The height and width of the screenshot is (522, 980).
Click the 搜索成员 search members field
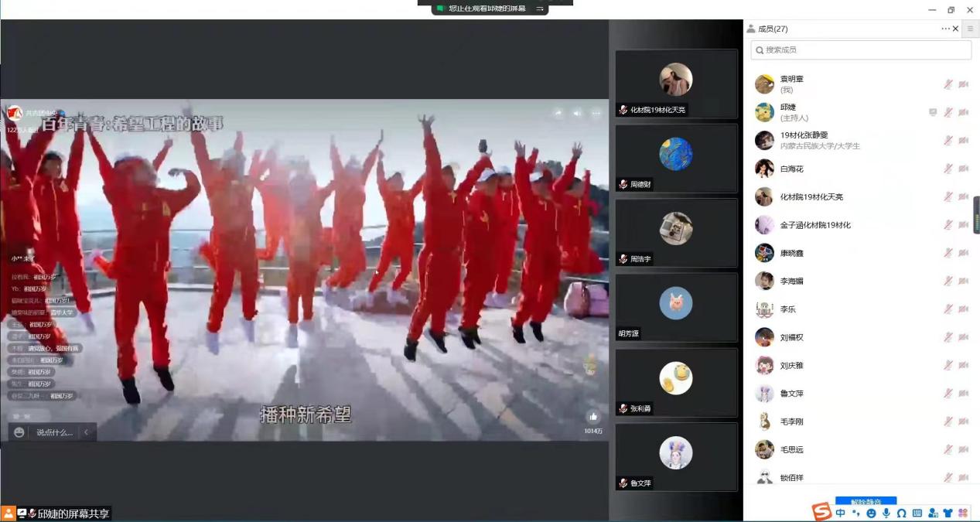(861, 49)
